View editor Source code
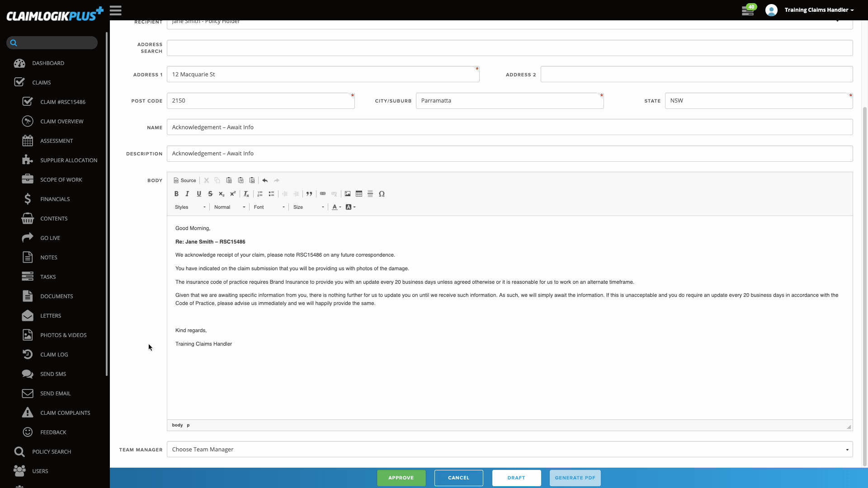This screenshot has width=868, height=488. [x=185, y=180]
